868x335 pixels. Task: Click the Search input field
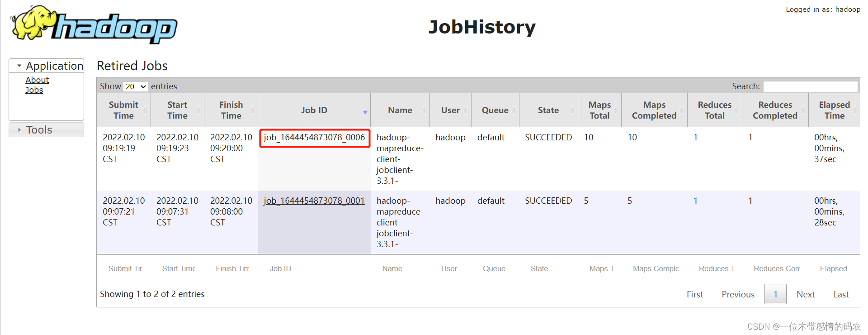(810, 86)
